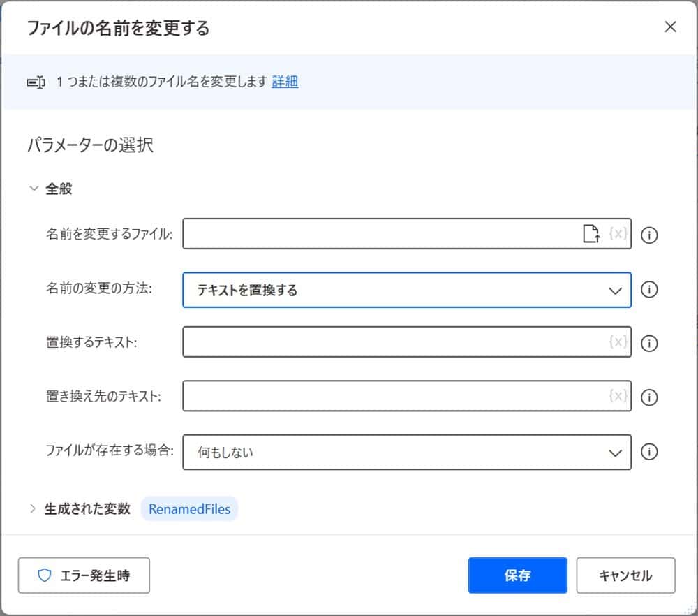Expand the 生成された変数 section

click(x=31, y=509)
